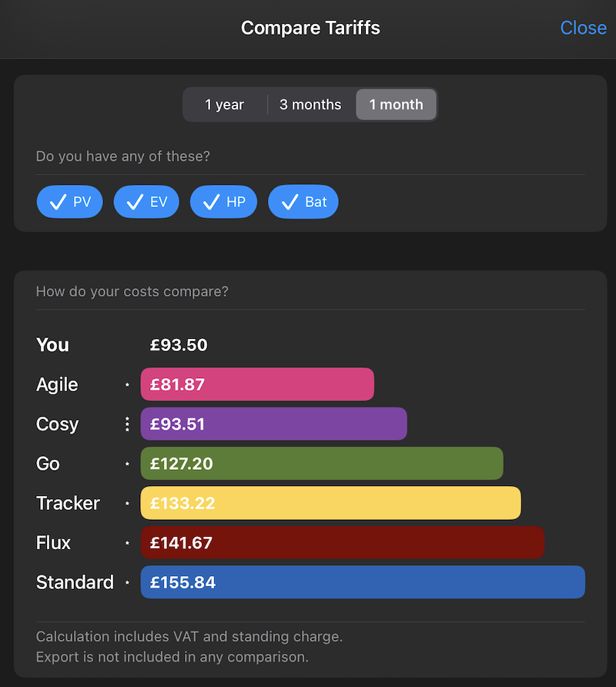Viewport: 616px width, 687px height.
Task: Click the dot icon beside Agile
Action: click(x=127, y=384)
